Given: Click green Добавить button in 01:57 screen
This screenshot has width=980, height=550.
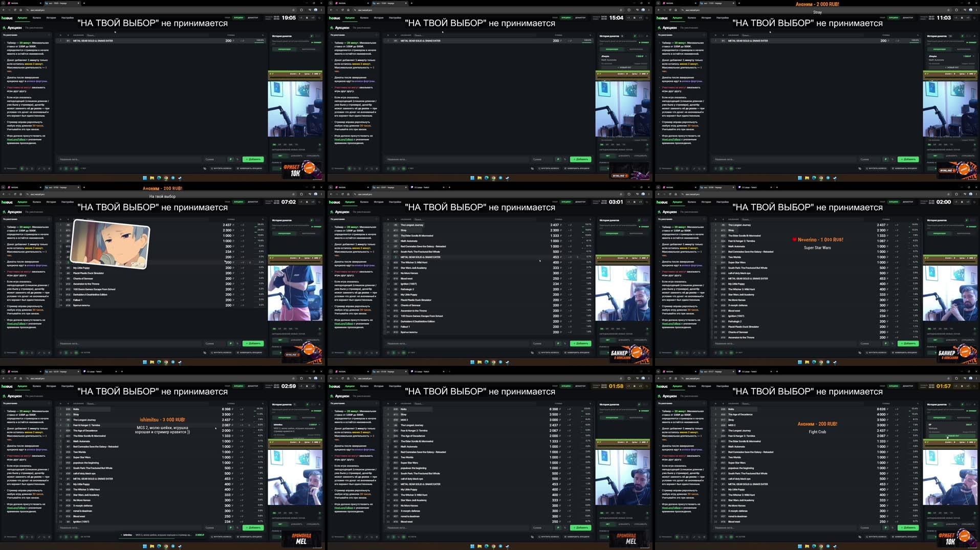Looking at the screenshot, I should [x=908, y=527].
